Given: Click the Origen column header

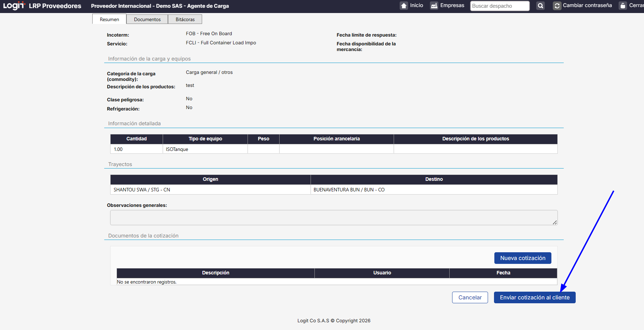Looking at the screenshot, I should [x=211, y=179].
